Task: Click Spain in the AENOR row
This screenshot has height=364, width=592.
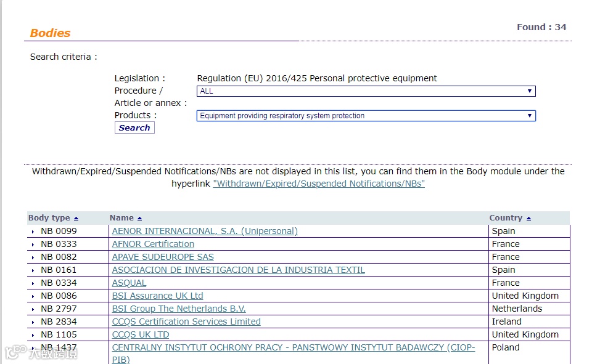Action: point(503,231)
